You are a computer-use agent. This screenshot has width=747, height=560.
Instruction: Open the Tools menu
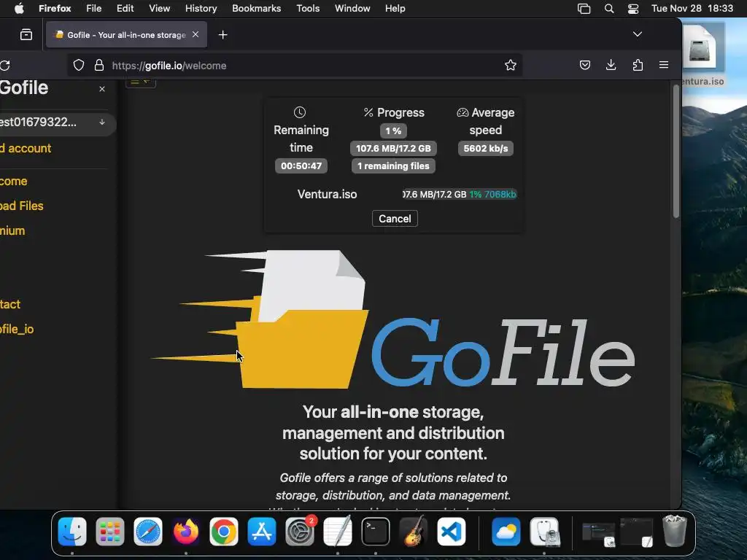(x=308, y=8)
